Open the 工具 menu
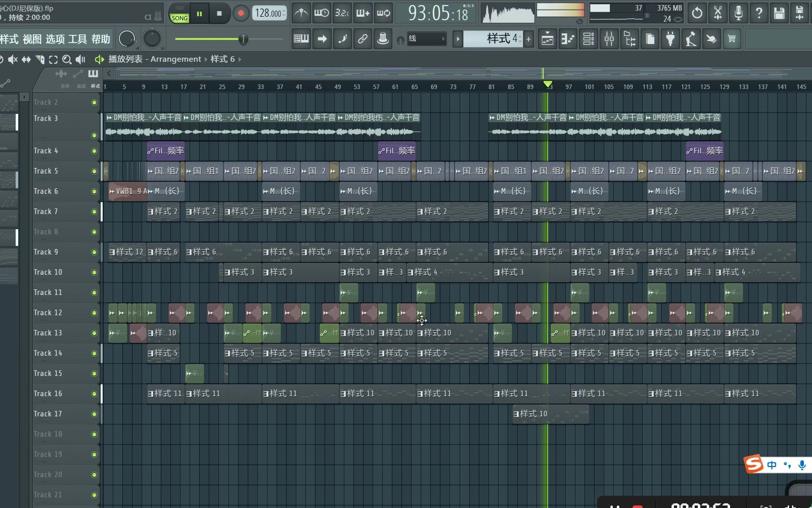 (x=78, y=39)
